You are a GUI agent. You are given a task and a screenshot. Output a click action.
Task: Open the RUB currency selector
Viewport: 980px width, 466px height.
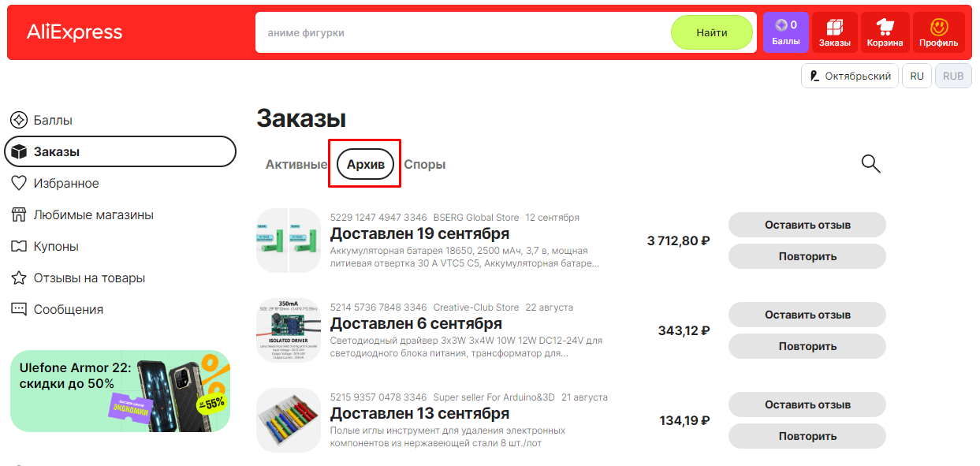coord(953,76)
